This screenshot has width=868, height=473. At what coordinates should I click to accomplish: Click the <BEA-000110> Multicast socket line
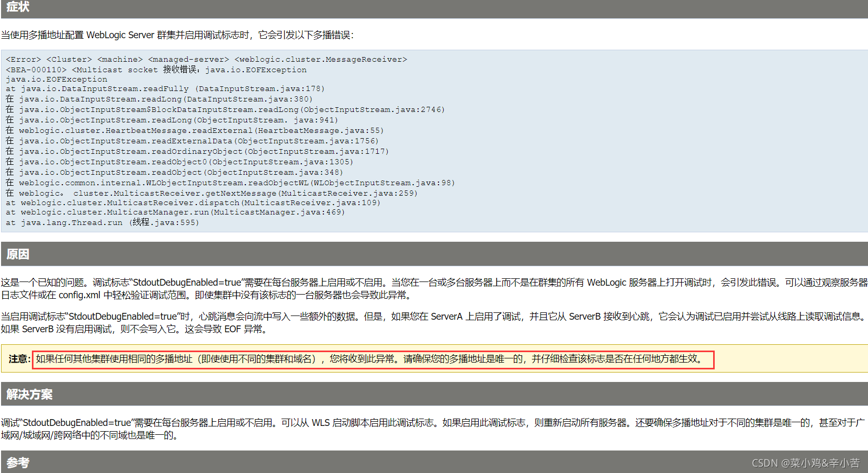click(x=156, y=70)
